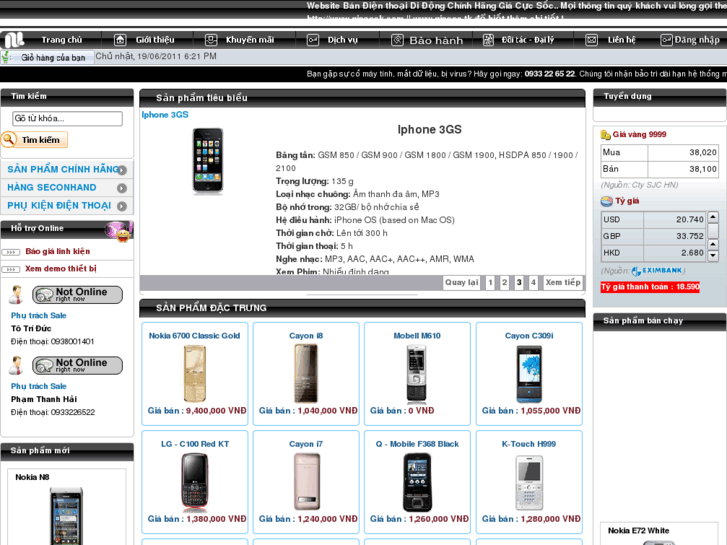Open the Giới thiệu menu item
Viewport: 727px width, 545px height.
155,40
